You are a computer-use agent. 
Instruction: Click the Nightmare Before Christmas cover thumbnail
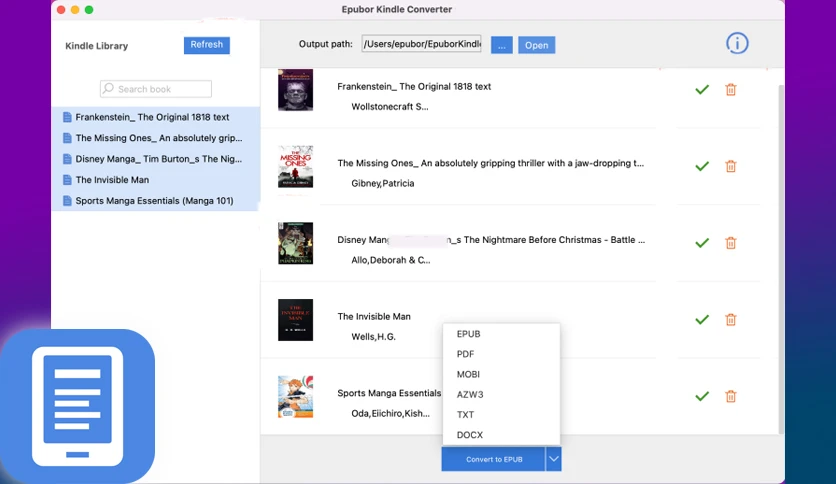point(295,243)
